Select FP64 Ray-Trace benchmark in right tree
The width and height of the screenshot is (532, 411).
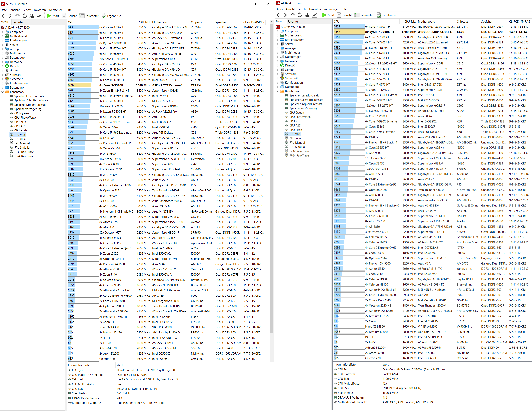299,155
